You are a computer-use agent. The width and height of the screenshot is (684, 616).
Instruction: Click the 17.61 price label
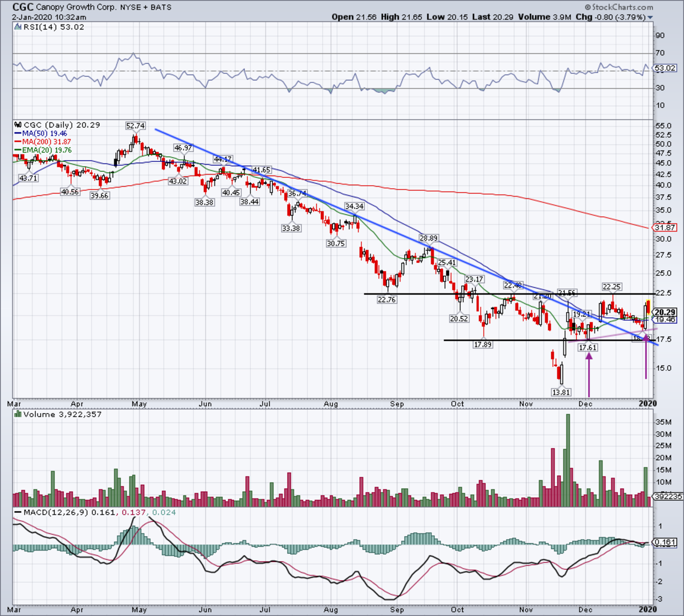tap(587, 347)
